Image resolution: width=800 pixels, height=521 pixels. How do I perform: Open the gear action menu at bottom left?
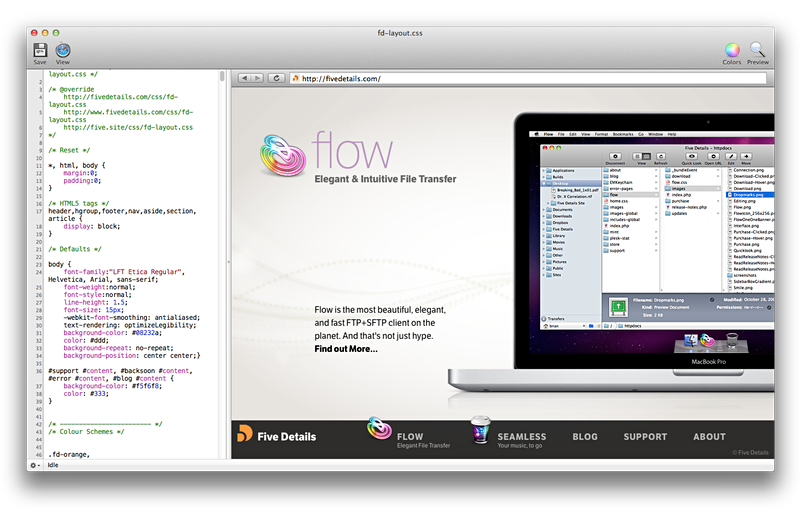click(x=35, y=465)
